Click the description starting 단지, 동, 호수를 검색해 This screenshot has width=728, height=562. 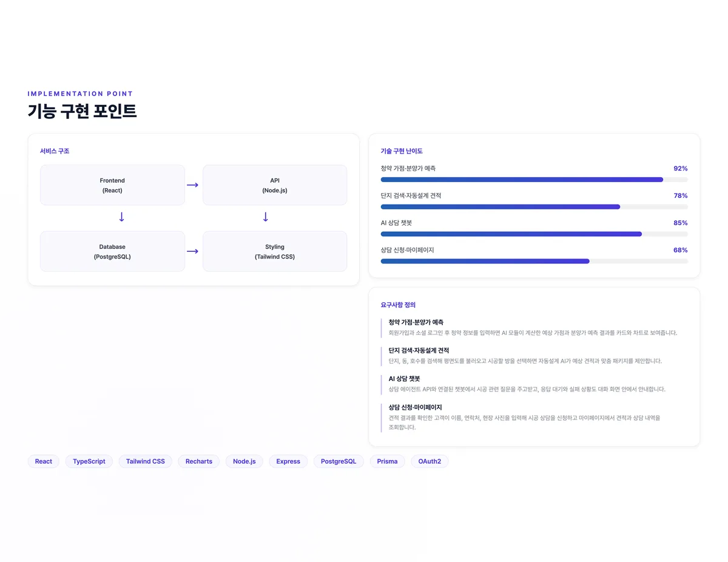pyautogui.click(x=525, y=361)
